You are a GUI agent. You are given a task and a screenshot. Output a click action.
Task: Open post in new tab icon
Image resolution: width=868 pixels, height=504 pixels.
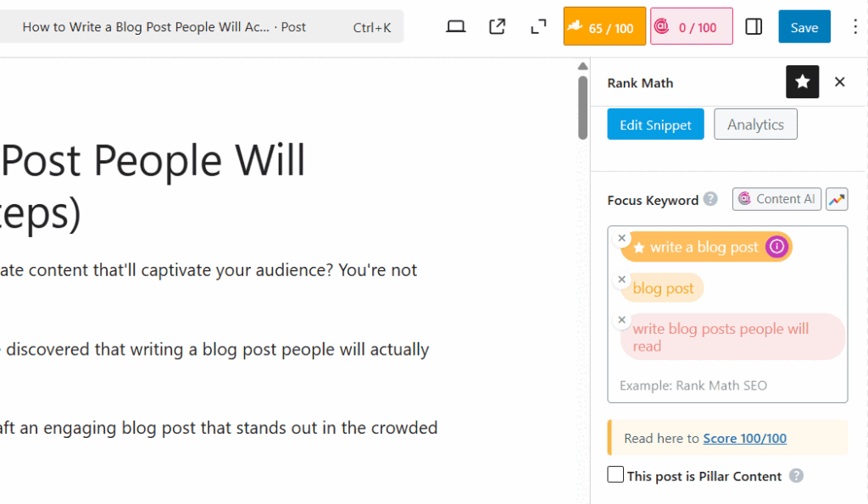pos(497,26)
